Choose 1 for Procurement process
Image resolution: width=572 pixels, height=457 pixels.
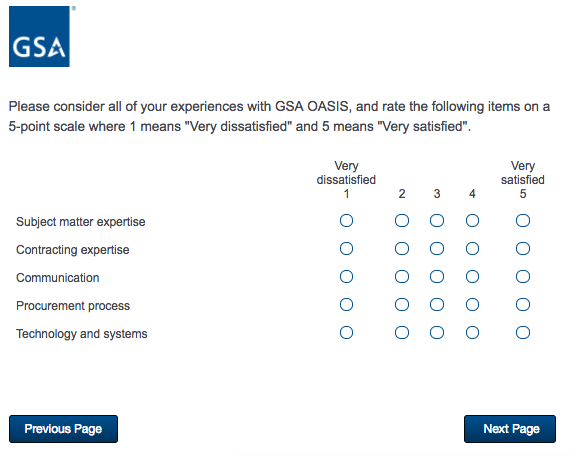(x=346, y=305)
